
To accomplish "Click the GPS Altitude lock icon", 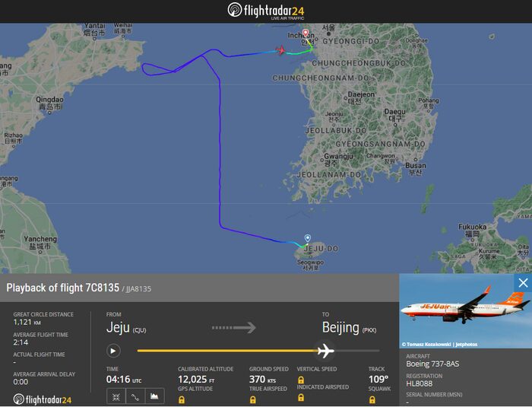I will click(182, 400).
